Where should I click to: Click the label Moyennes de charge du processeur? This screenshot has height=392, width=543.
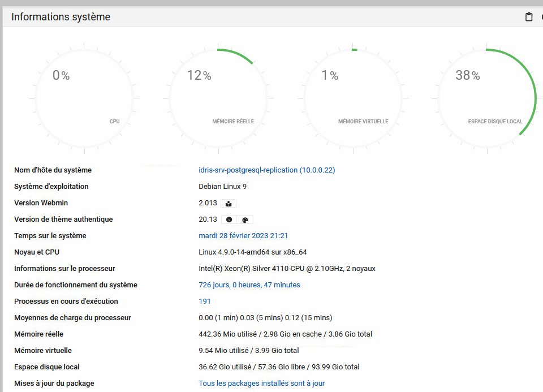coord(73,317)
